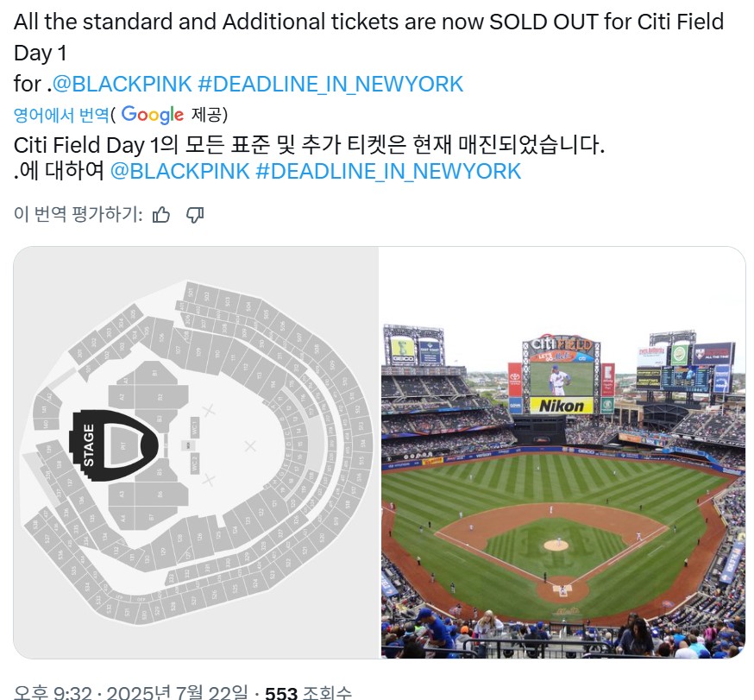
Task: Click the PIT section on seating map
Action: coord(123,446)
